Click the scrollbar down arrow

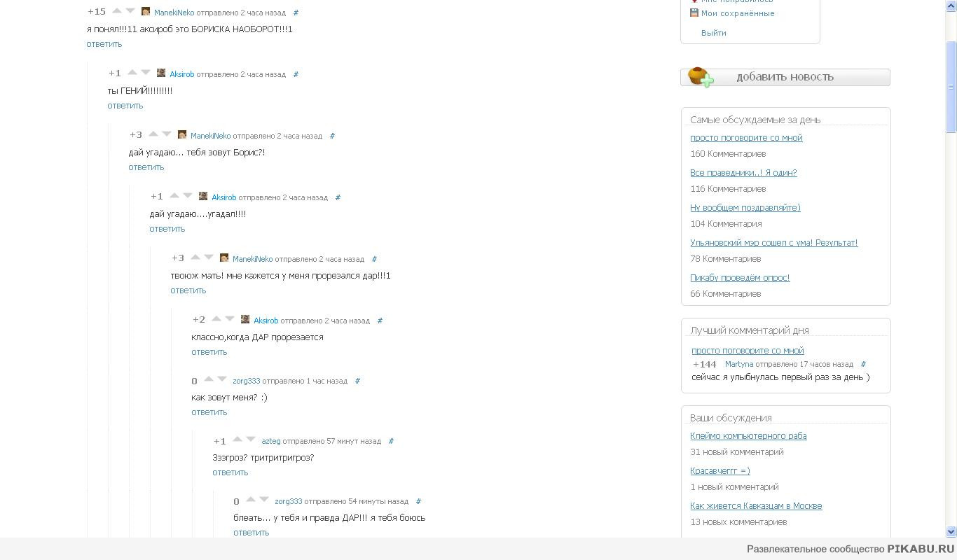(951, 532)
